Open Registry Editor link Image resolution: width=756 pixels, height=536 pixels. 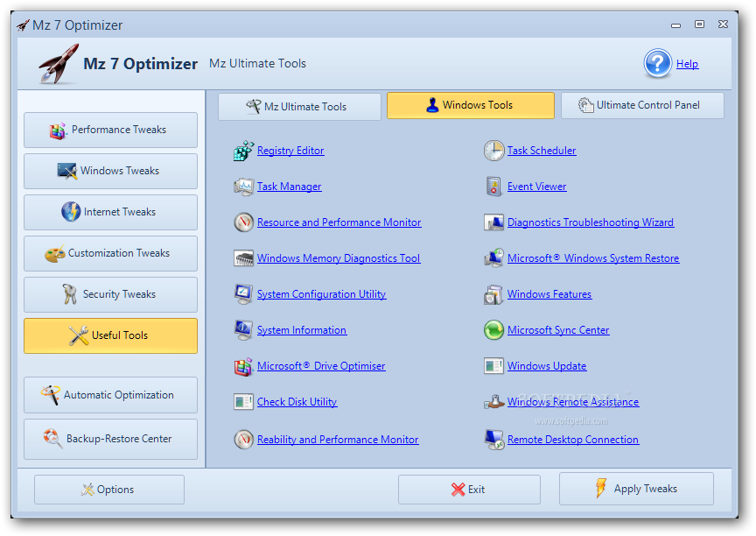click(x=290, y=151)
